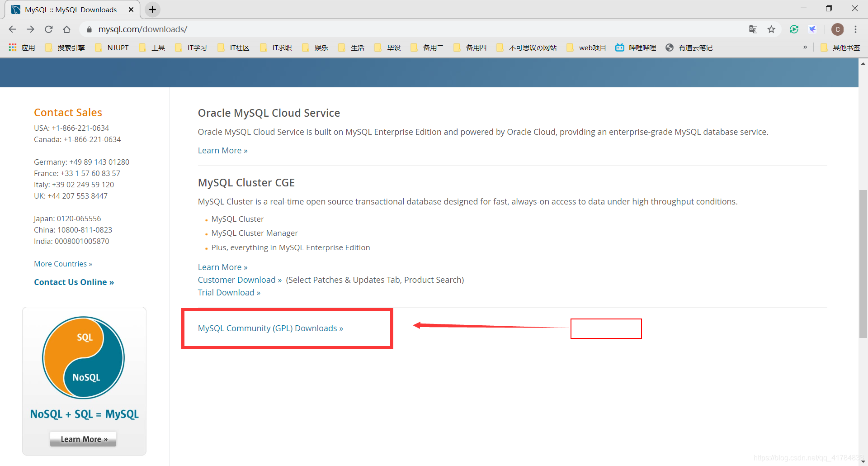This screenshot has height=466, width=868.
Task: Open the 工具 bookmark folder
Action: pyautogui.click(x=152, y=48)
